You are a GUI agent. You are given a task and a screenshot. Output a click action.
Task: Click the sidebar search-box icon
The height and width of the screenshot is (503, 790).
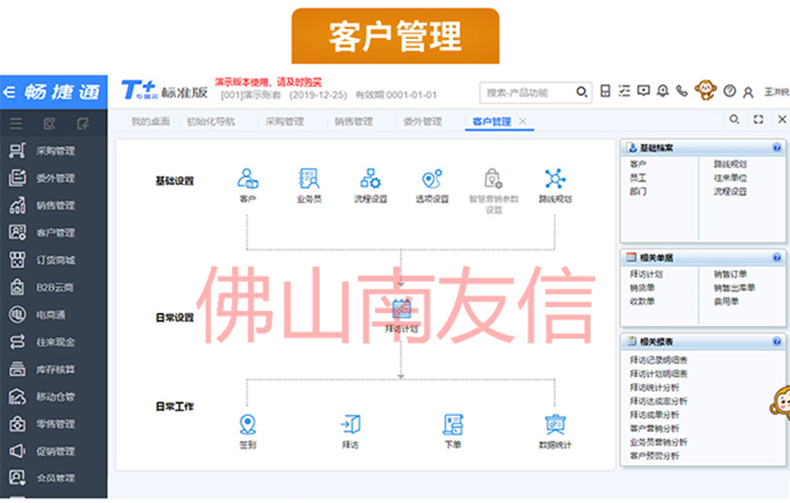pyautogui.click(x=49, y=123)
